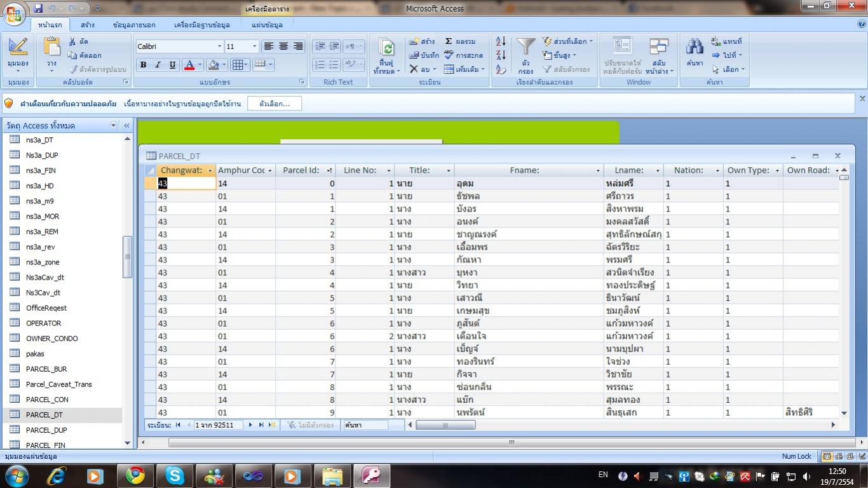Switch to เครื่องมือฐานข้อมูล ribbon tab
Viewport: 868px width, 488px height.
[202, 25]
